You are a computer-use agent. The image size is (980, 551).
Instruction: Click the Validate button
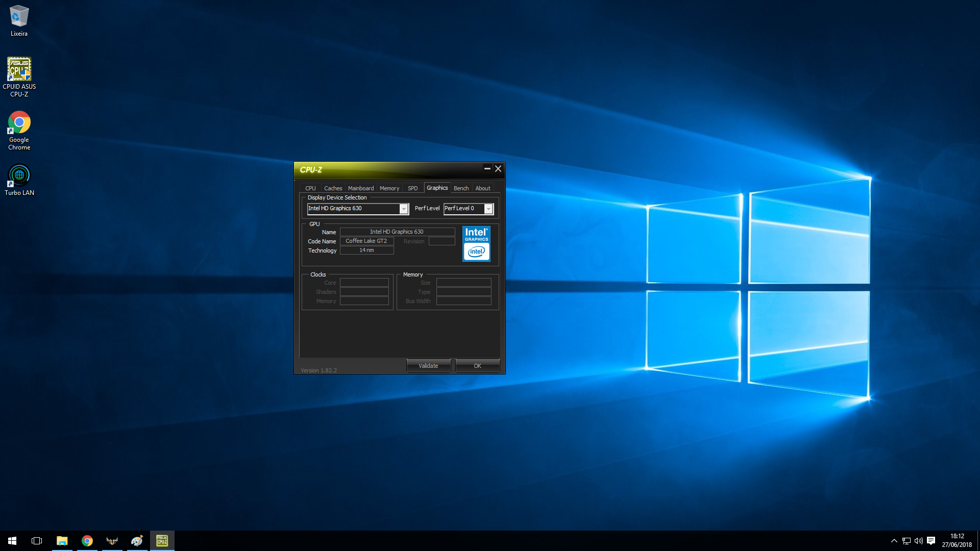tap(428, 366)
